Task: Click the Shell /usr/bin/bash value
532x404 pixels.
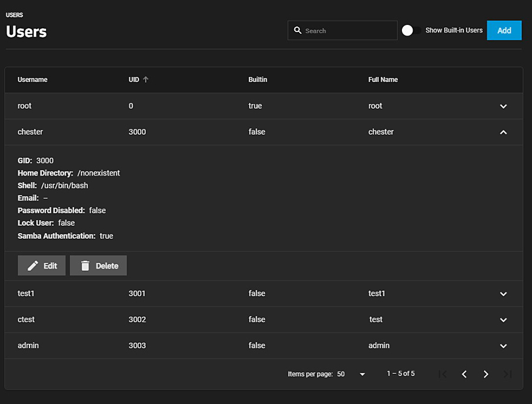Action: [x=64, y=186]
